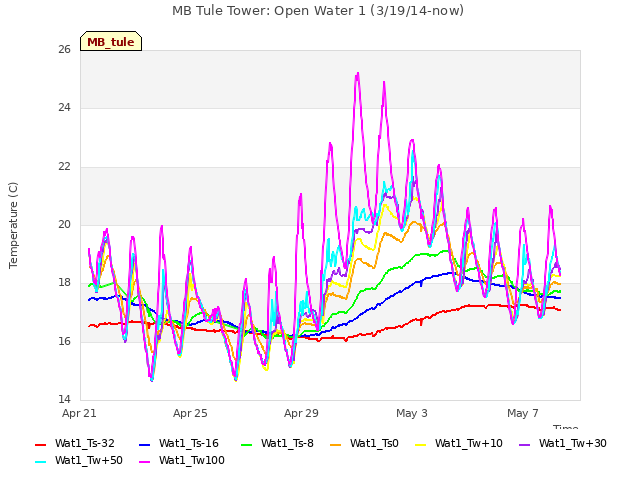Click the red Wat1_Ts-32 legend swatch
Image resolution: width=640 pixels, height=480 pixels.
41,444
